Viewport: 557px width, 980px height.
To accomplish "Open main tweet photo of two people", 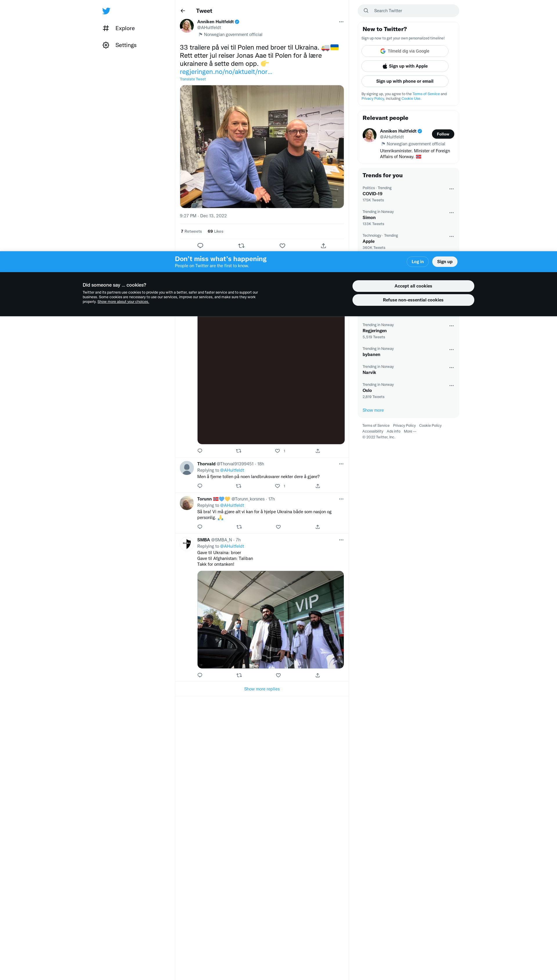I will pos(262,147).
